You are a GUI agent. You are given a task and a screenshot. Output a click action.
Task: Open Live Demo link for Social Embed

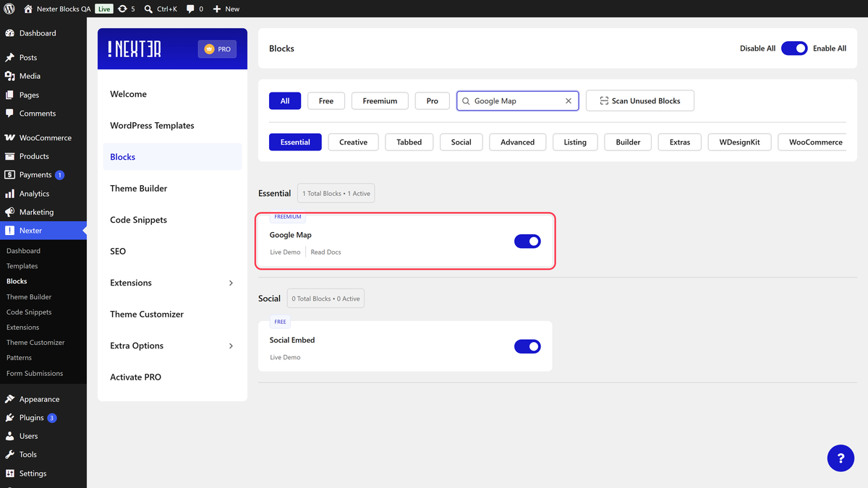(x=285, y=357)
